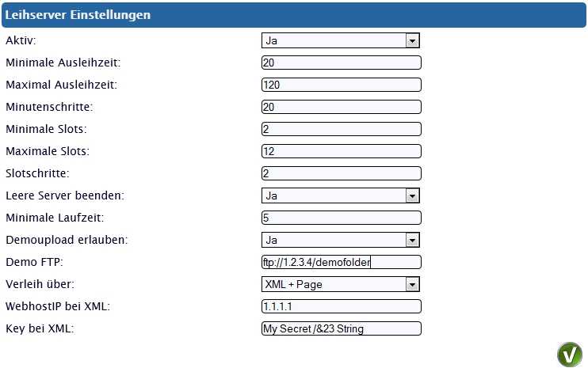Click the Leihserver Einstellungen header bar
The image size is (588, 368).
(294, 15)
